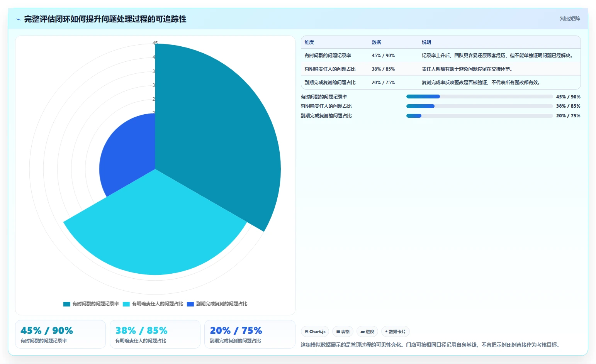Toggle legend item 有时间戳的问题记录率
596x364 pixels.
[91, 304]
